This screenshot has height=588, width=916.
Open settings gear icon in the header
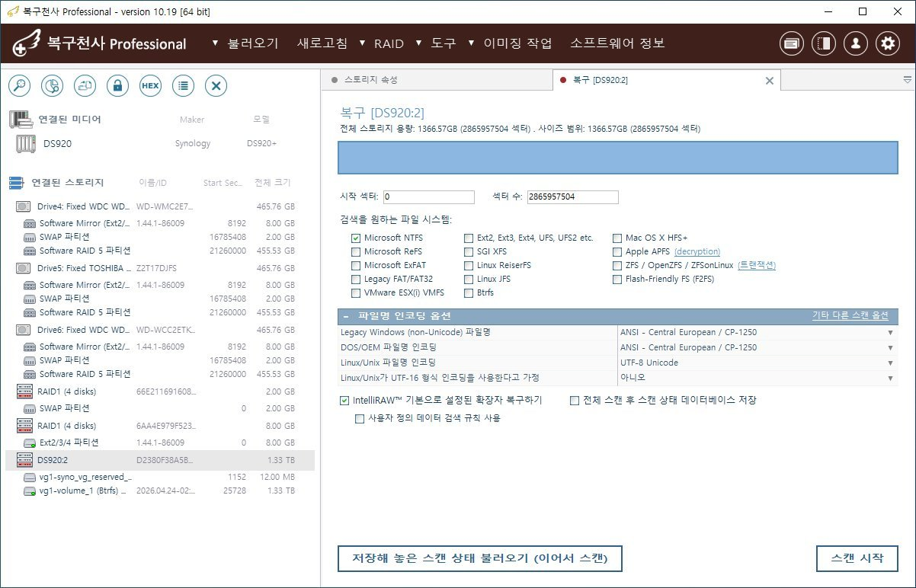888,43
